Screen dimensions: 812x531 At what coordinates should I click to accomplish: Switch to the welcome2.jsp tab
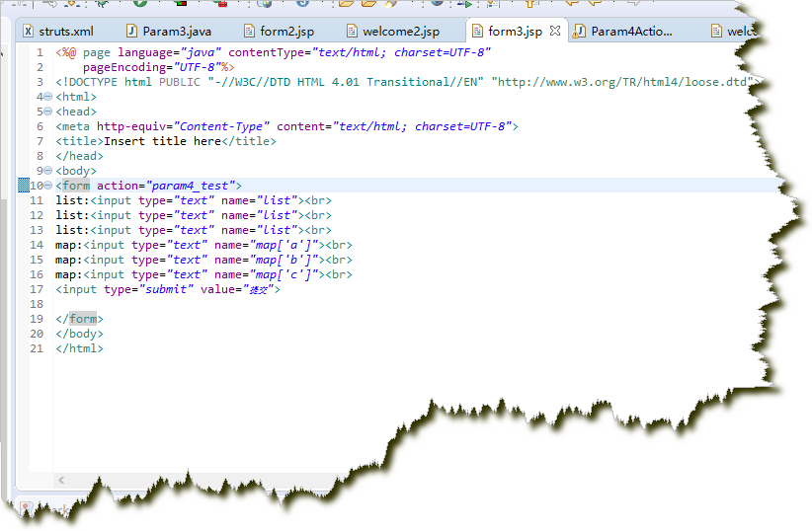(393, 31)
